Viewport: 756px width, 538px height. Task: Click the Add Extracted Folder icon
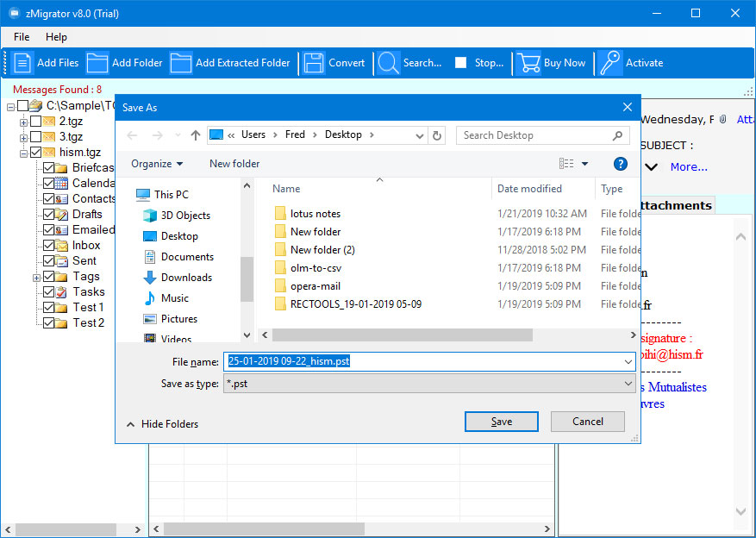point(181,63)
